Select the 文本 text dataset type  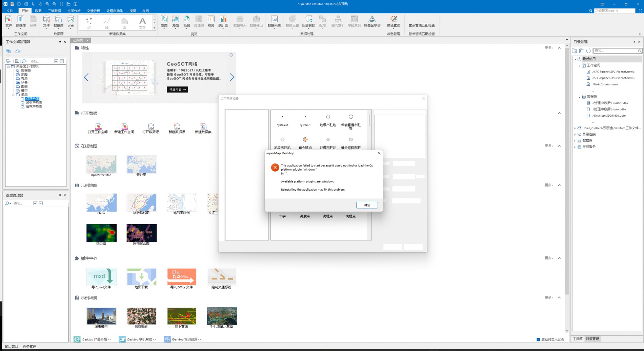click(x=142, y=23)
